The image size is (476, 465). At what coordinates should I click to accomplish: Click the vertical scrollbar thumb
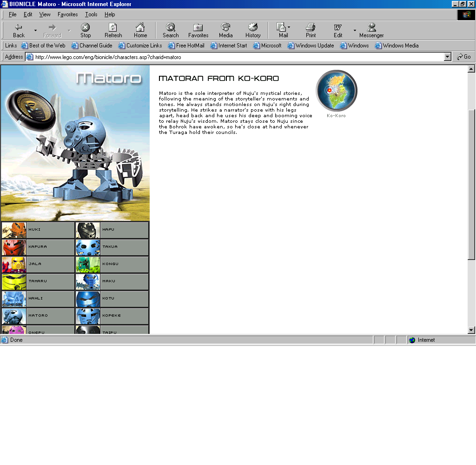(x=471, y=184)
